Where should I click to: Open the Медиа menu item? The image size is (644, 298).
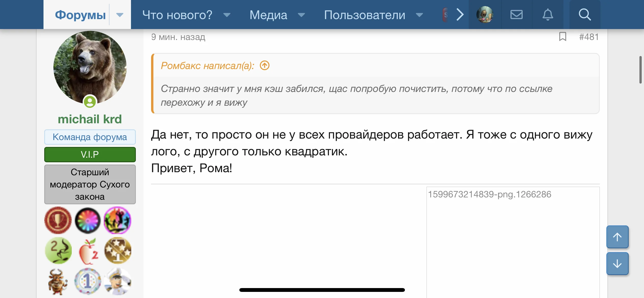coord(268,15)
